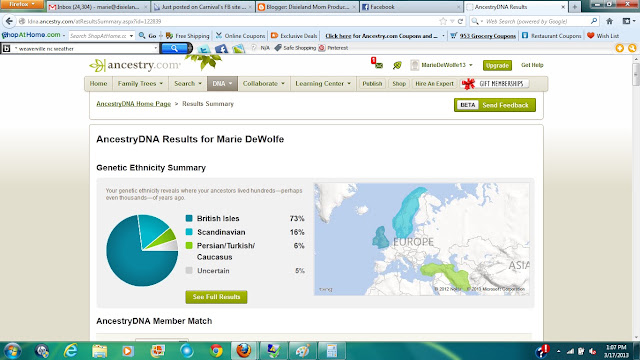
Task: Click the Firefox taskbar icon
Action: [244, 351]
